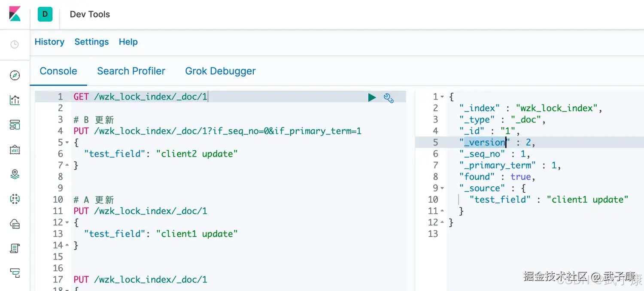Open Recently viewed clock icon

click(x=15, y=44)
